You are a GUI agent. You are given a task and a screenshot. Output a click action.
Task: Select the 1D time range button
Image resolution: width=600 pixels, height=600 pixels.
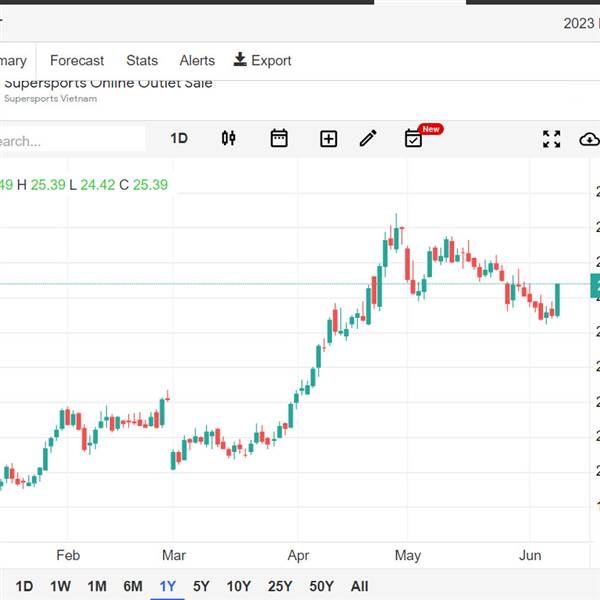[x=24, y=586]
